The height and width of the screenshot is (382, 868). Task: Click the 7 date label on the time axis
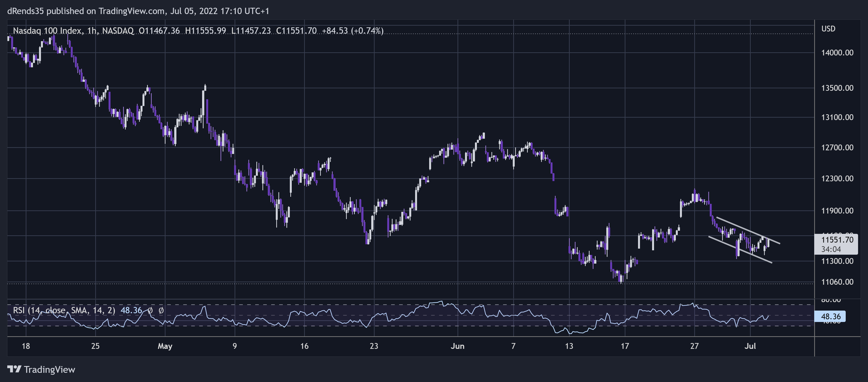[x=513, y=346]
